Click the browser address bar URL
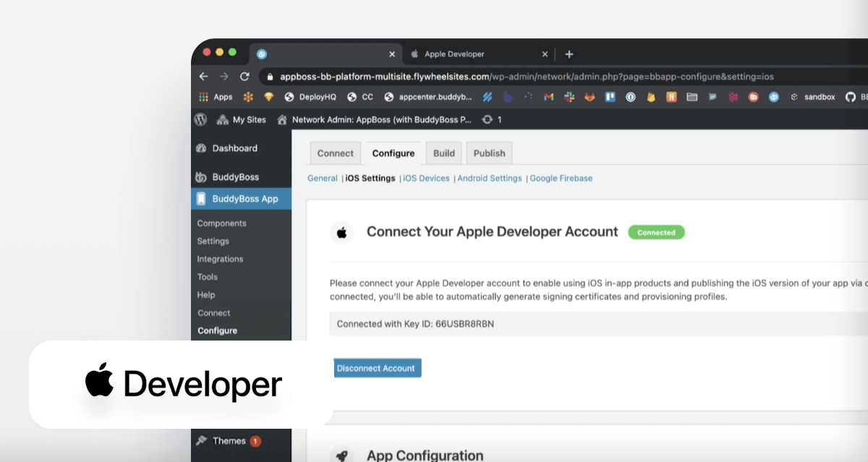Screen dimensions: 868x462 [x=527, y=77]
